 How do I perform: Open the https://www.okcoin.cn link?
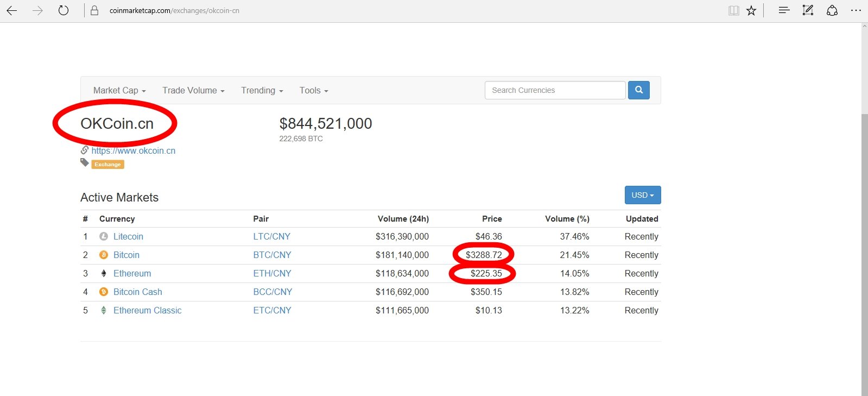coord(134,150)
